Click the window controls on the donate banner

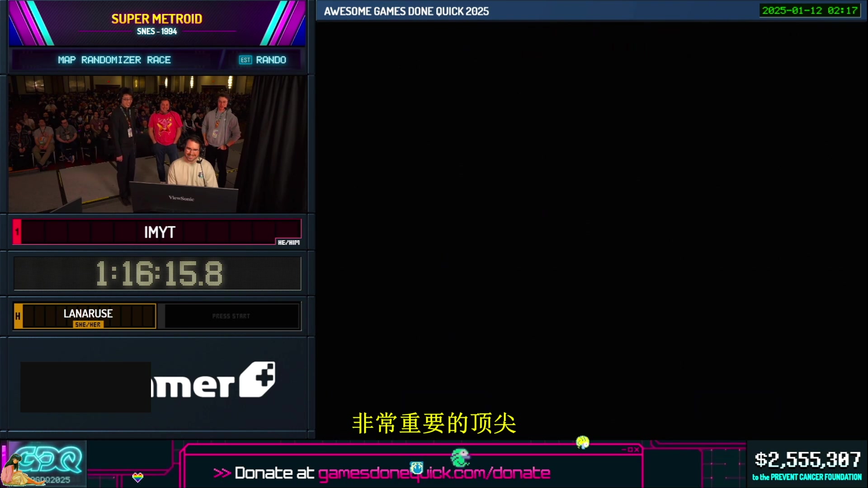tap(630, 450)
